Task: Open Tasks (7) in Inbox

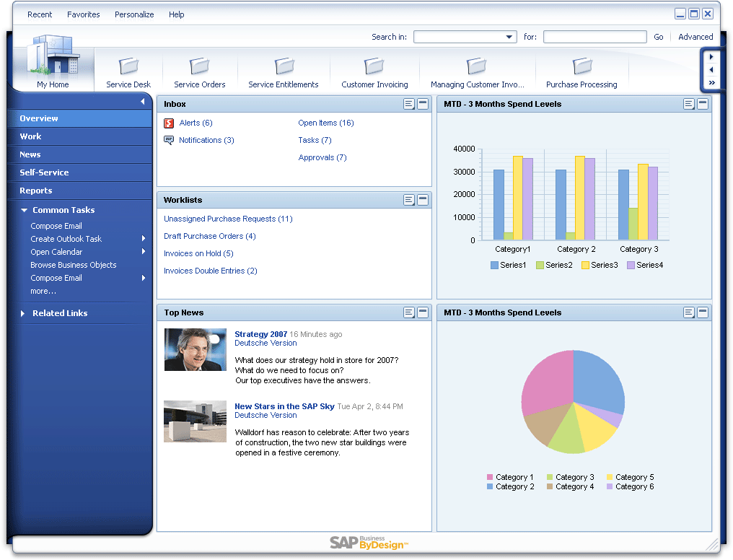Action: 315,140
